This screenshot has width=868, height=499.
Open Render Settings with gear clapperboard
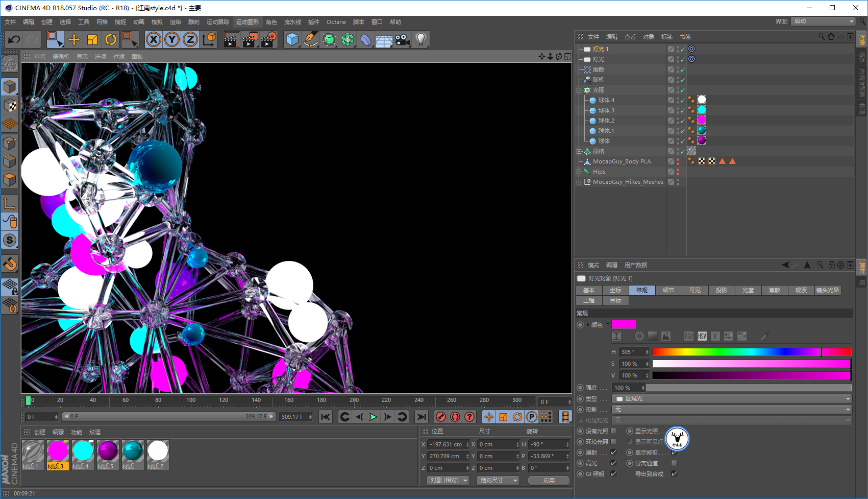pos(269,39)
